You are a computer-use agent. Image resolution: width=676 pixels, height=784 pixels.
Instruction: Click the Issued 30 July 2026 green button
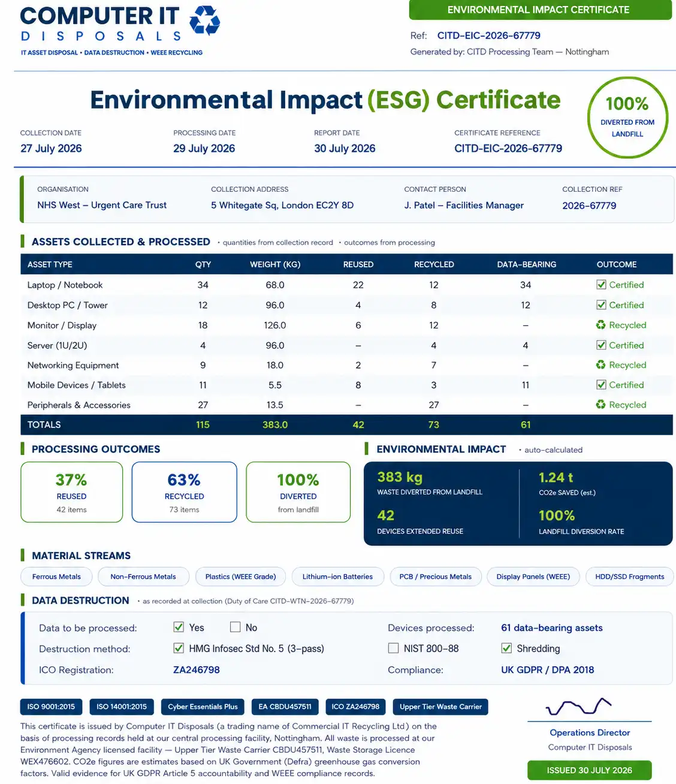click(x=589, y=770)
